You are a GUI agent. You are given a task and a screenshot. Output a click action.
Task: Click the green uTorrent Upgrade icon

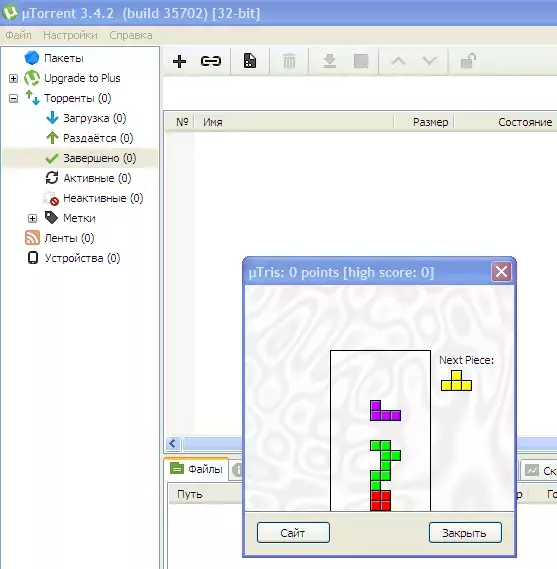(32, 78)
